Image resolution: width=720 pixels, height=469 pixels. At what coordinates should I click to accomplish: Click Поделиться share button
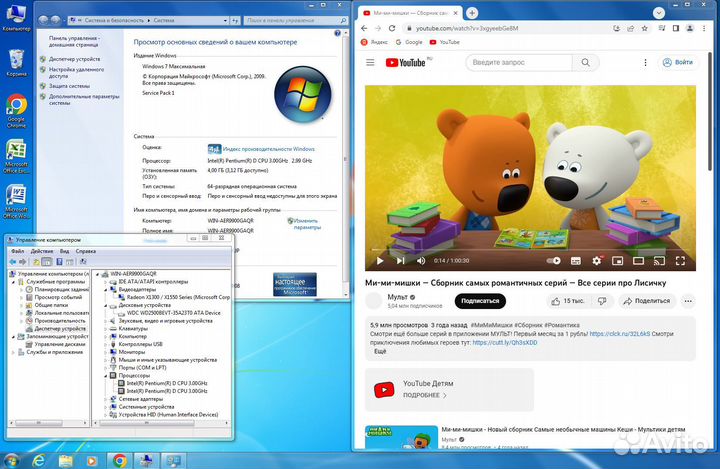tap(647, 301)
